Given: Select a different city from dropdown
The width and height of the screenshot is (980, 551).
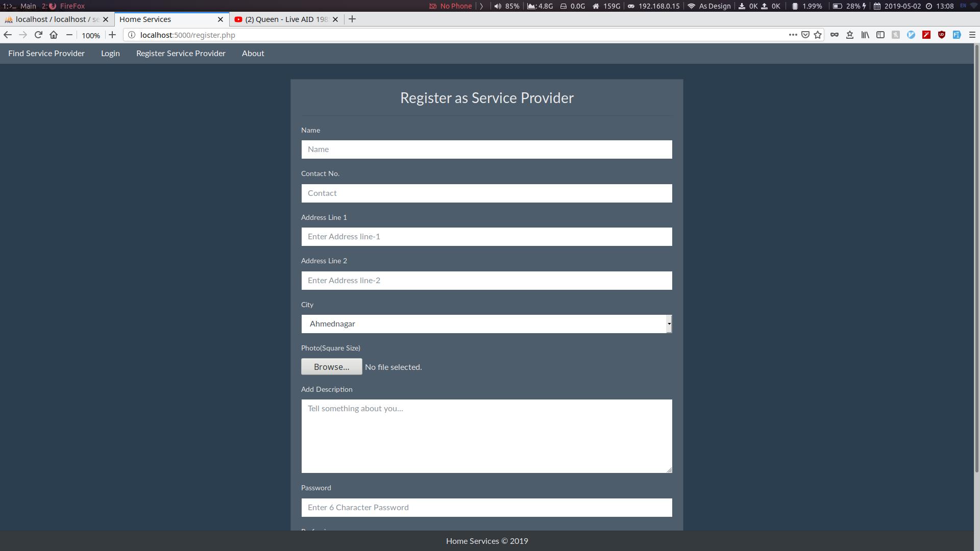Looking at the screenshot, I should coord(668,323).
